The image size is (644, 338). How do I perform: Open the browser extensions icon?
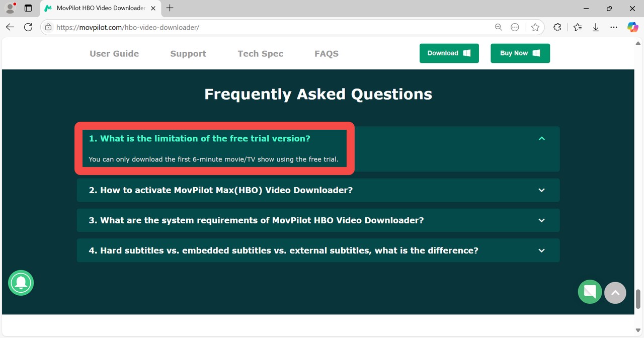(557, 27)
